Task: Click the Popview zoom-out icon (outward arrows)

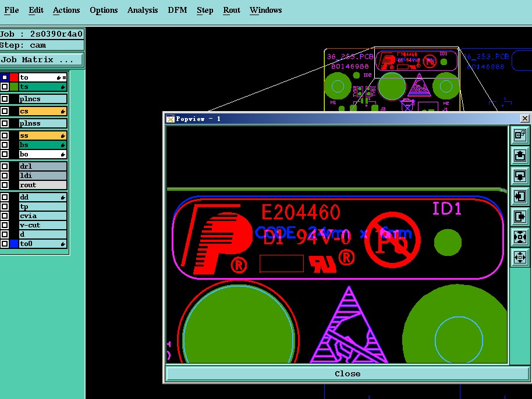Action: tap(520, 257)
